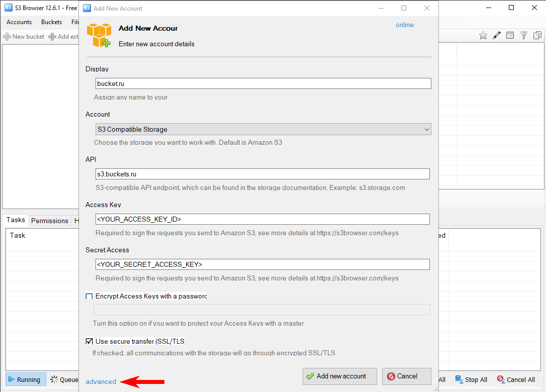Click the pencil edit icon in main window
The width and height of the screenshot is (546, 392).
pyautogui.click(x=497, y=35)
